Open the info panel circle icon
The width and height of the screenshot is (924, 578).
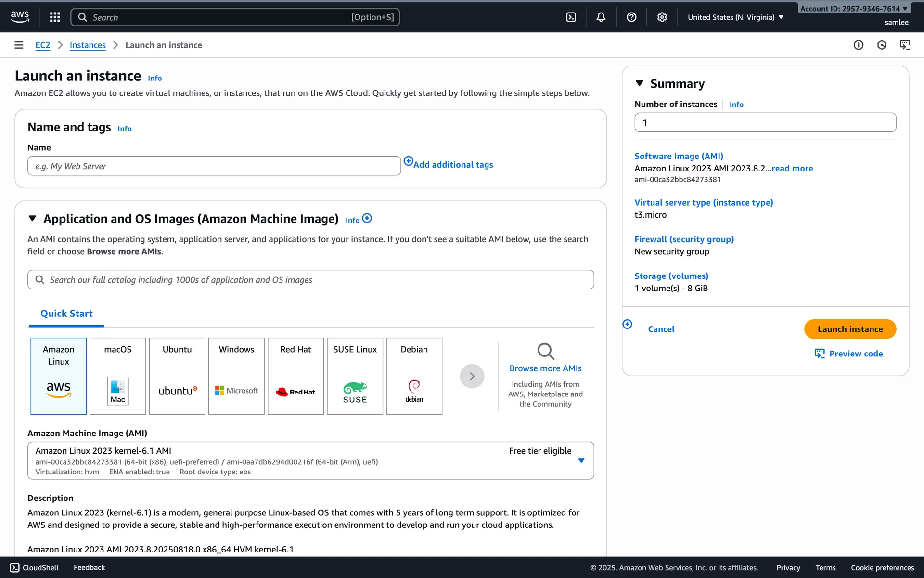coord(858,45)
